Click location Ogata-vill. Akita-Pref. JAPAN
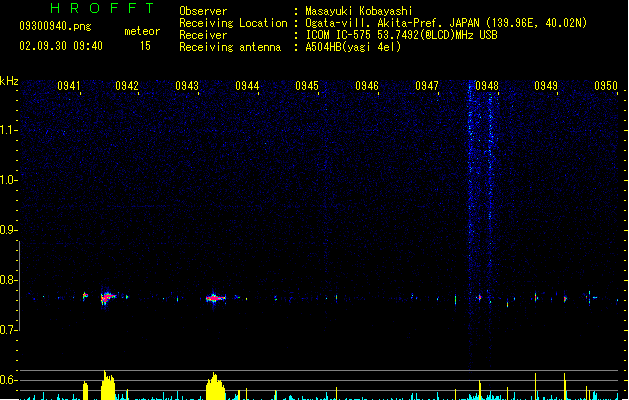Image resolution: width=629 pixels, height=400 pixels. [392, 23]
